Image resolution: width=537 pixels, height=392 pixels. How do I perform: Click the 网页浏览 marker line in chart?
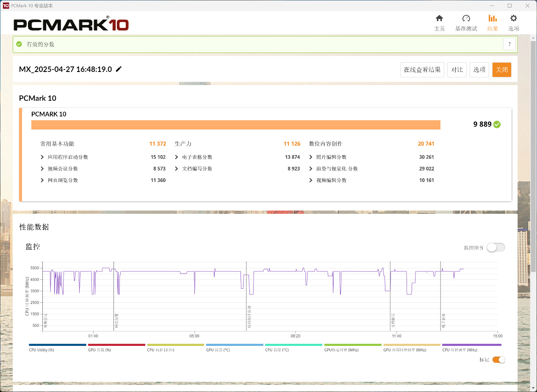point(113,296)
